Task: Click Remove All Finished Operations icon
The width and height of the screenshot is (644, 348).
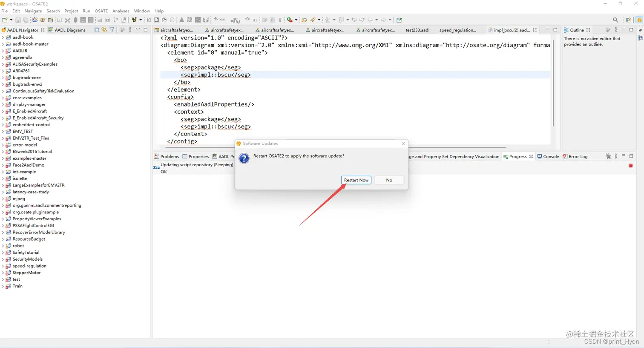Action: click(x=608, y=156)
